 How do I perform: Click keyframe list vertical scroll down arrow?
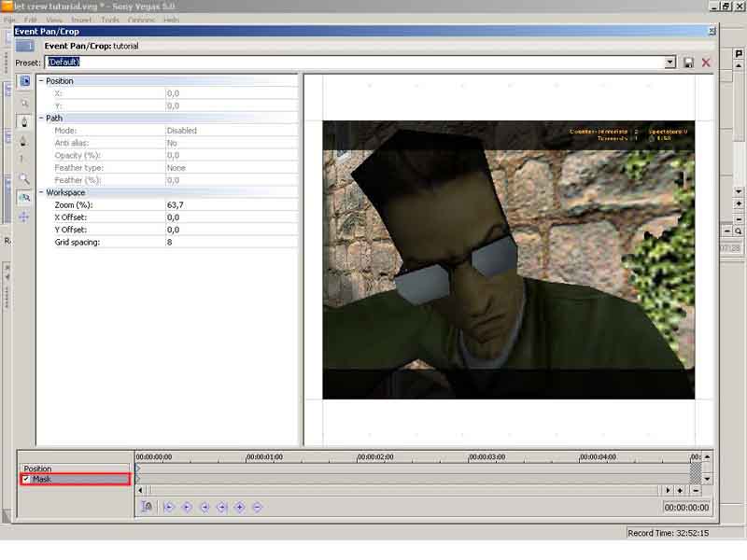(x=708, y=479)
